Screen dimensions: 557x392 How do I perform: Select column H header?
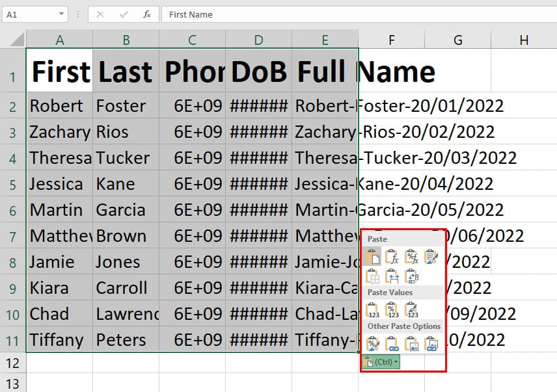coord(524,40)
